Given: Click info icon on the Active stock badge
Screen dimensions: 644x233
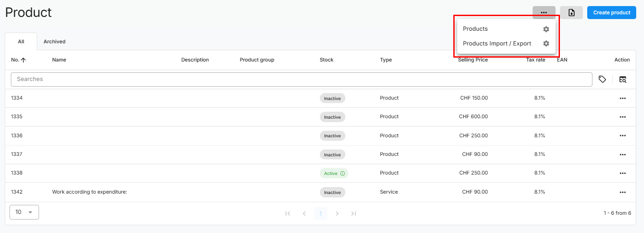Looking at the screenshot, I should 342,173.
